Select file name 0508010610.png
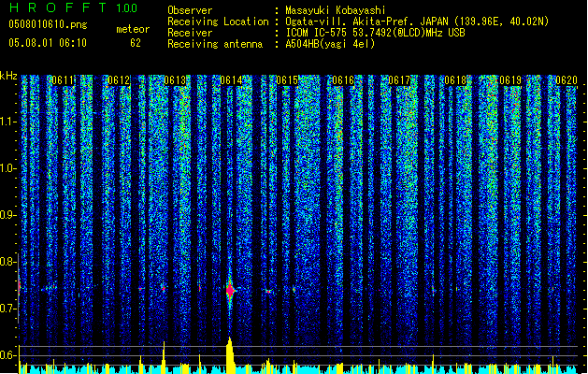This screenshot has height=374, width=588. coord(48,24)
